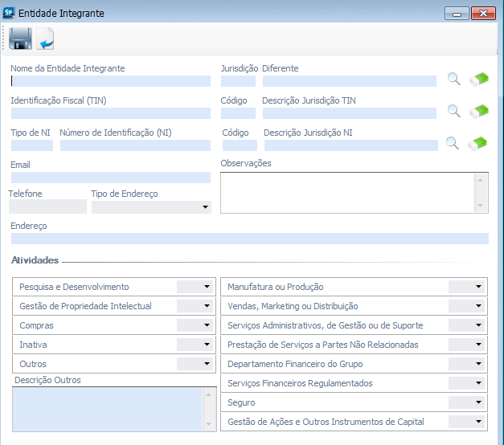Screen dimensions: 504x445
Task: Click the blue return arrow icon
Action: (46, 39)
